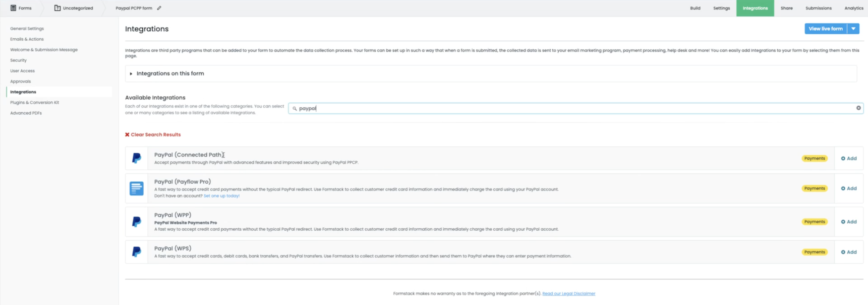Open the Set one up today link
The height and width of the screenshot is (305, 868).
(x=221, y=196)
